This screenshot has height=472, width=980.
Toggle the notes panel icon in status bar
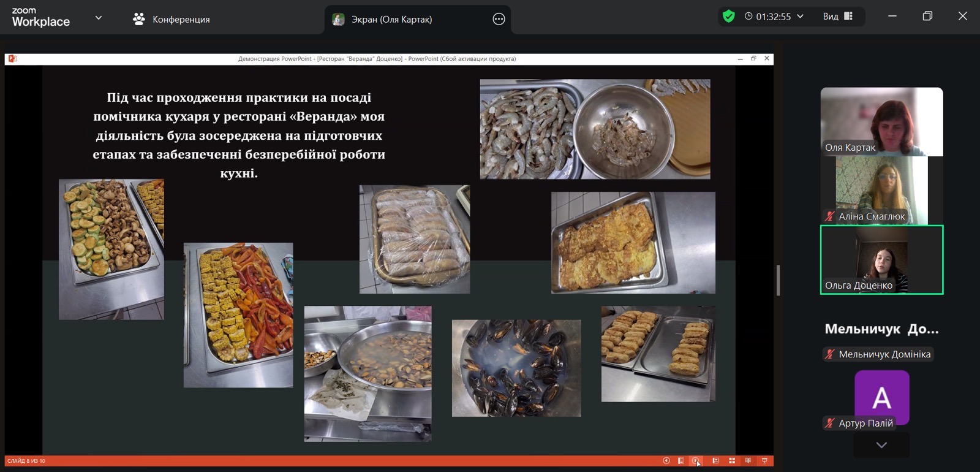point(681,461)
